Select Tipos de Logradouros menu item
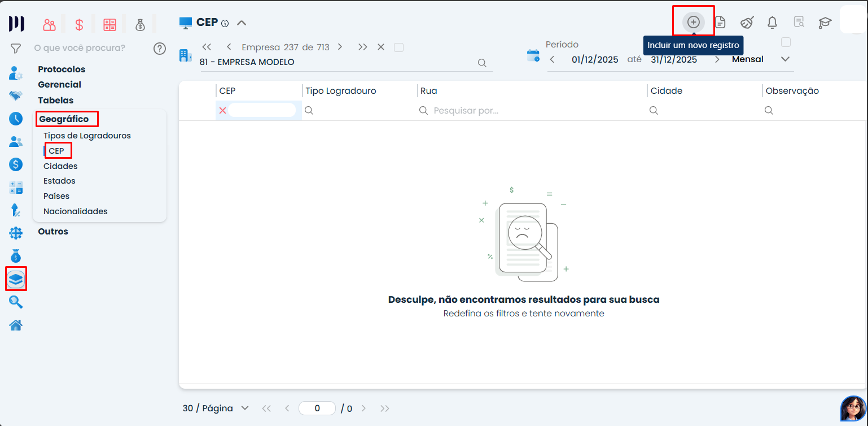The height and width of the screenshot is (426, 868). click(x=87, y=136)
